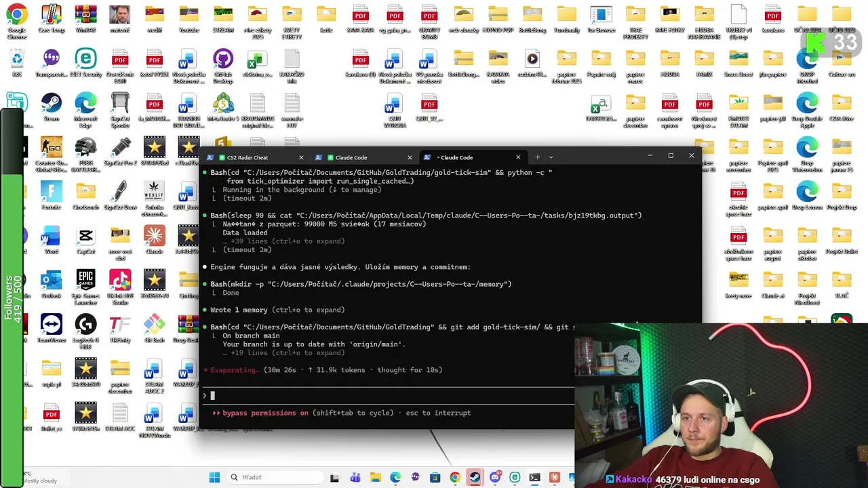Click the Hľadať taskbar search box

click(x=275, y=477)
